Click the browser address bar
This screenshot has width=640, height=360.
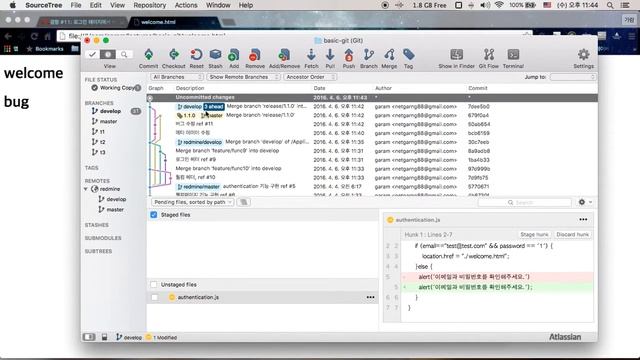click(x=294, y=36)
